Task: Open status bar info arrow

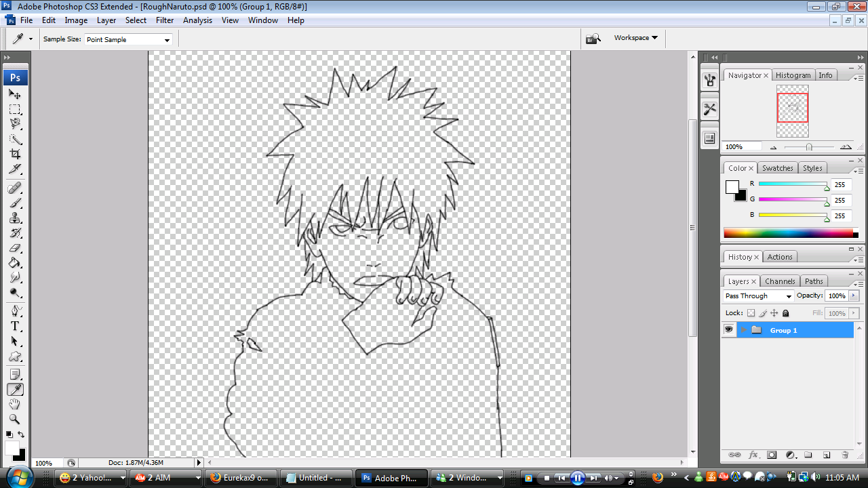Action: (x=199, y=463)
